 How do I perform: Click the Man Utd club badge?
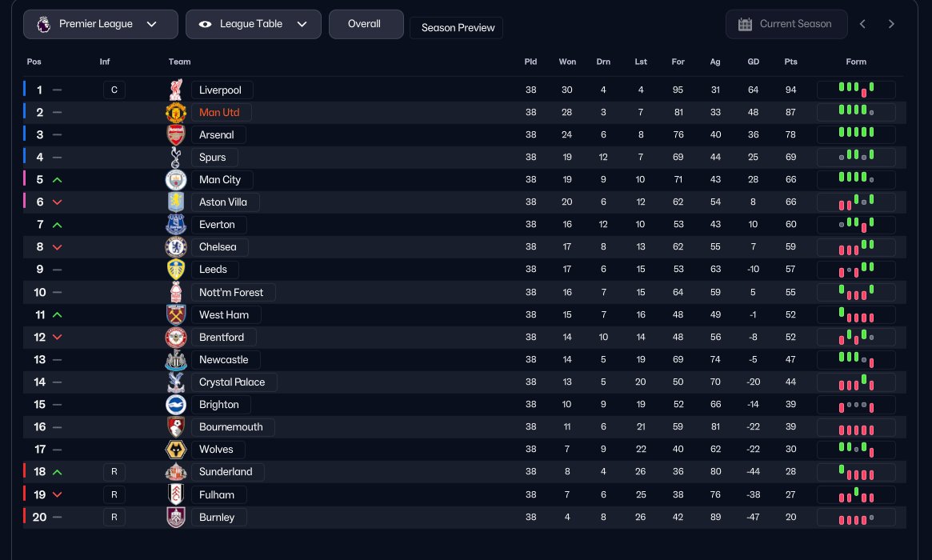[x=175, y=112]
